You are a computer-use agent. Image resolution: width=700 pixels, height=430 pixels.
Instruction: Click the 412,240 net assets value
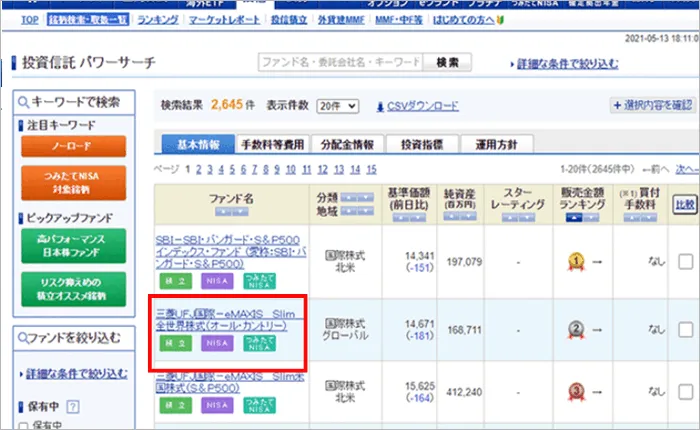tap(464, 392)
